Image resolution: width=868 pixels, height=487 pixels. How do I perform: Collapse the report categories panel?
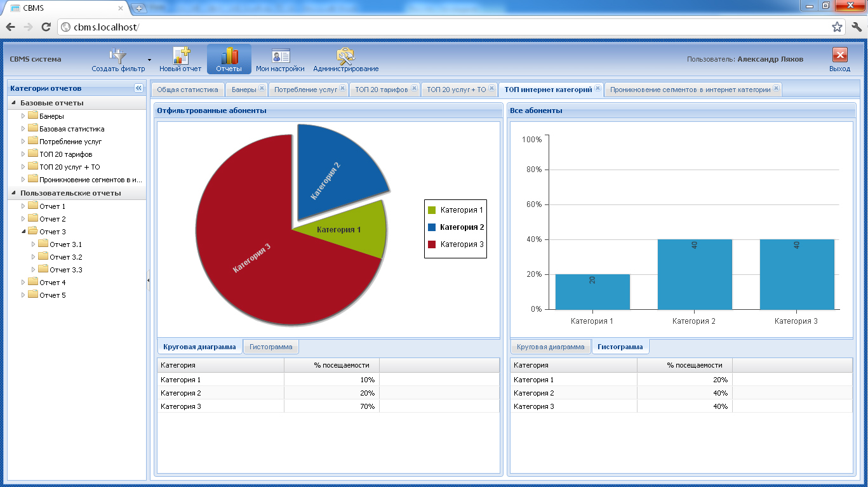click(138, 88)
